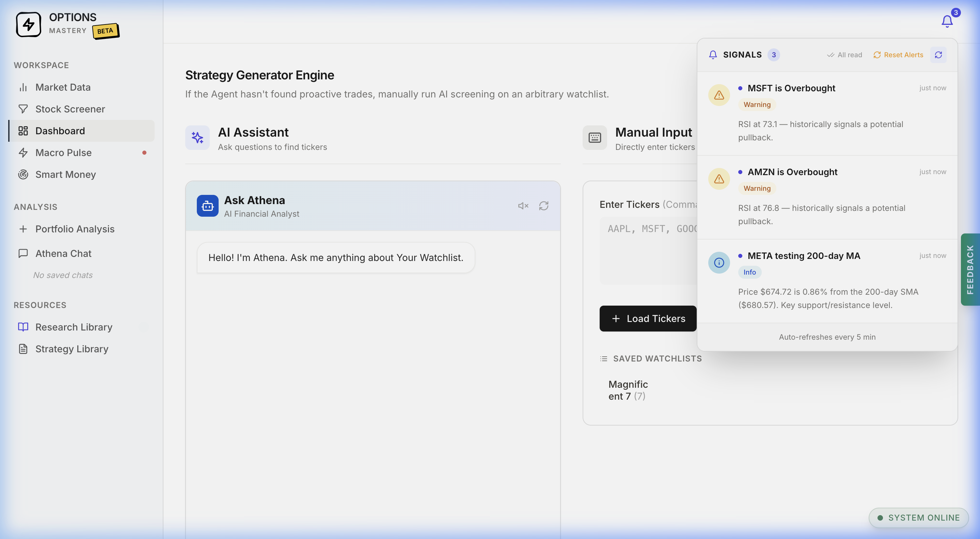
Task: Click the Portfolio Analysis plus icon
Action: tap(23, 229)
